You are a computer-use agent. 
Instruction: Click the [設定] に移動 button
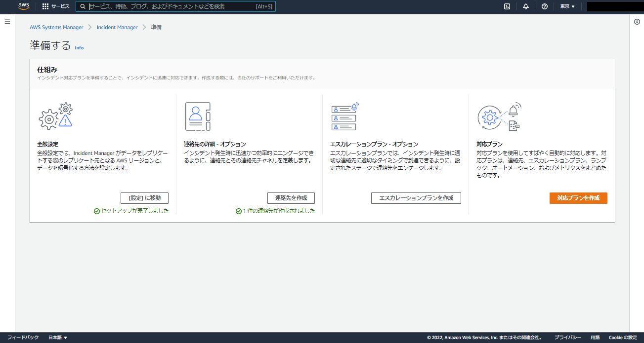click(144, 198)
